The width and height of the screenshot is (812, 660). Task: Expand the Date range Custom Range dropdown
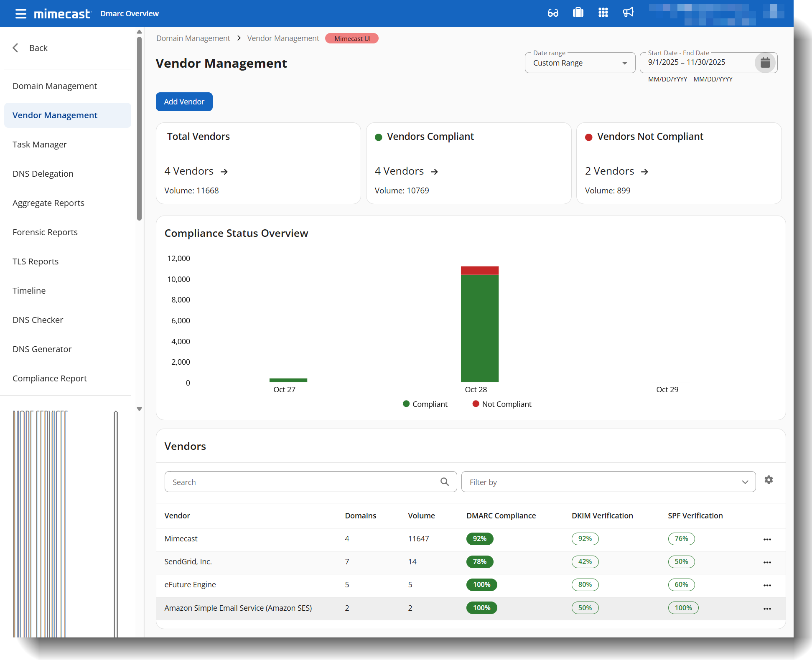(580, 63)
